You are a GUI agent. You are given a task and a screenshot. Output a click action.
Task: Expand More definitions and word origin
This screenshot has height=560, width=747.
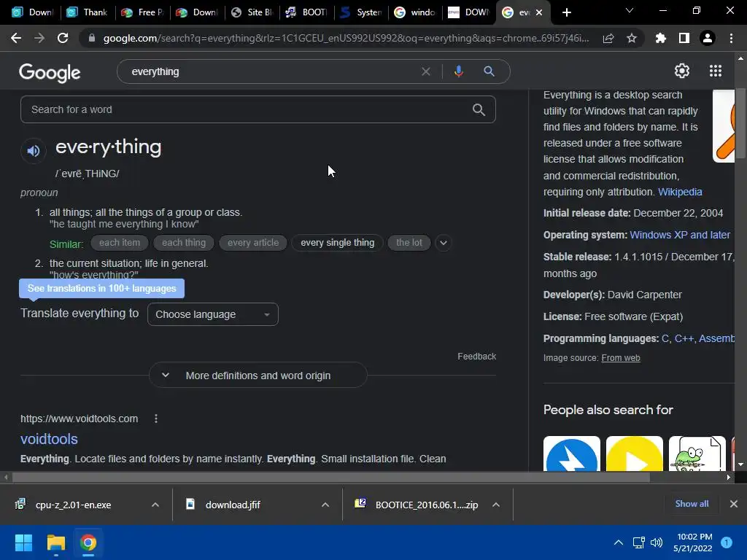[258, 376]
